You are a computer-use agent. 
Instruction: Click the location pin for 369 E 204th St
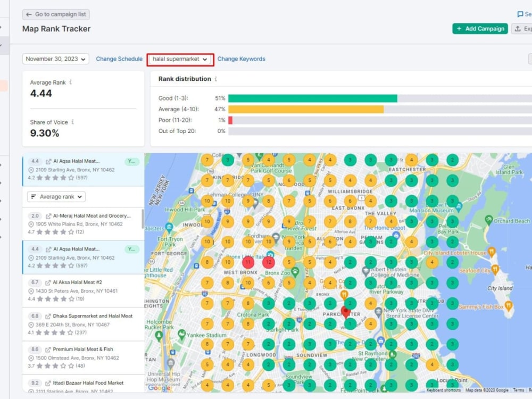(31, 325)
